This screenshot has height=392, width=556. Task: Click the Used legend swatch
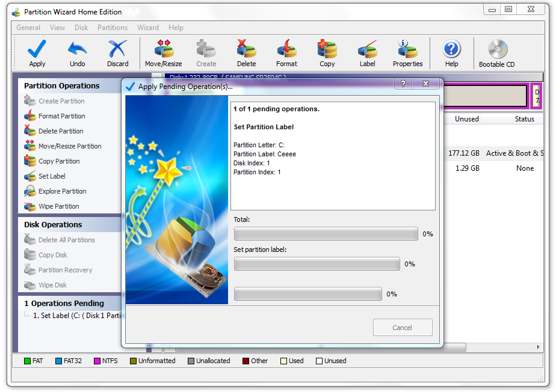coord(283,361)
